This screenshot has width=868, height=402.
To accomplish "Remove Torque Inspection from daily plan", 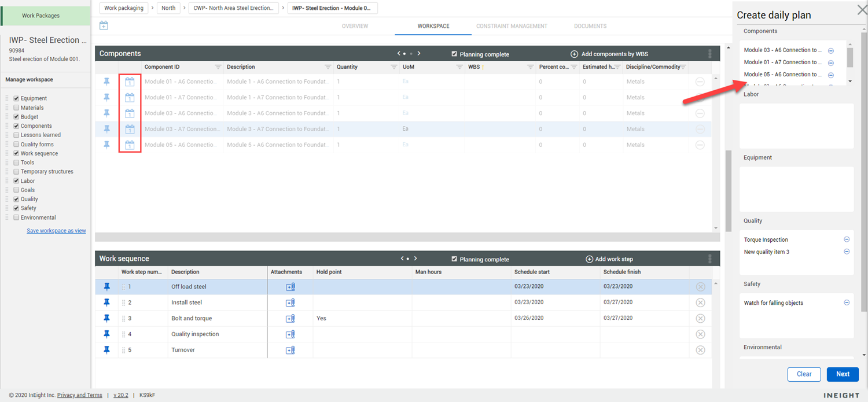I will (847, 239).
